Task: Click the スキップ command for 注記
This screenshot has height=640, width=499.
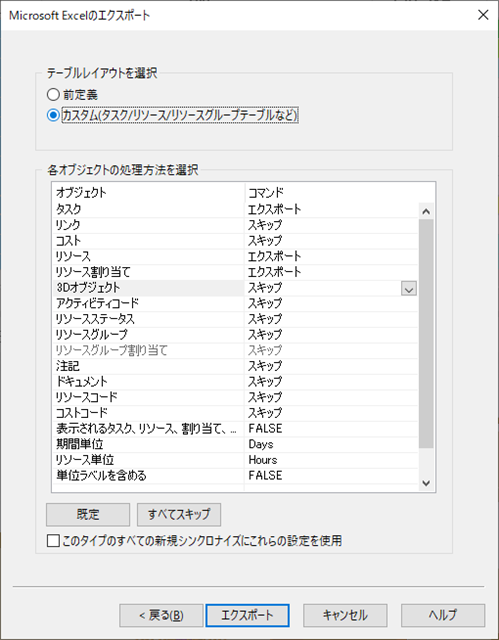Action: click(x=265, y=366)
